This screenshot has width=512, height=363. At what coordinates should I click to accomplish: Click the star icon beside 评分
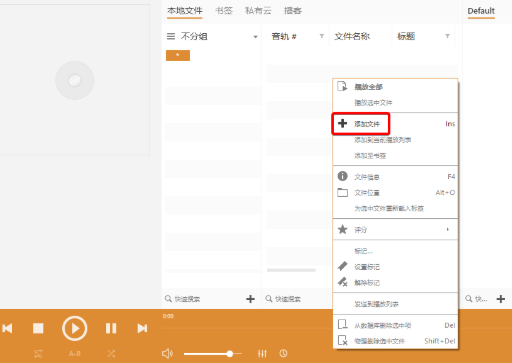pos(342,229)
